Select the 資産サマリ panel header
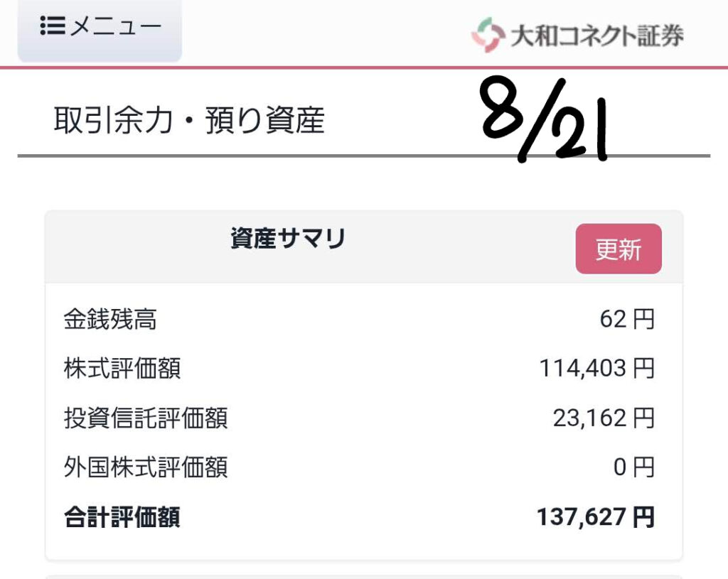 click(x=288, y=240)
